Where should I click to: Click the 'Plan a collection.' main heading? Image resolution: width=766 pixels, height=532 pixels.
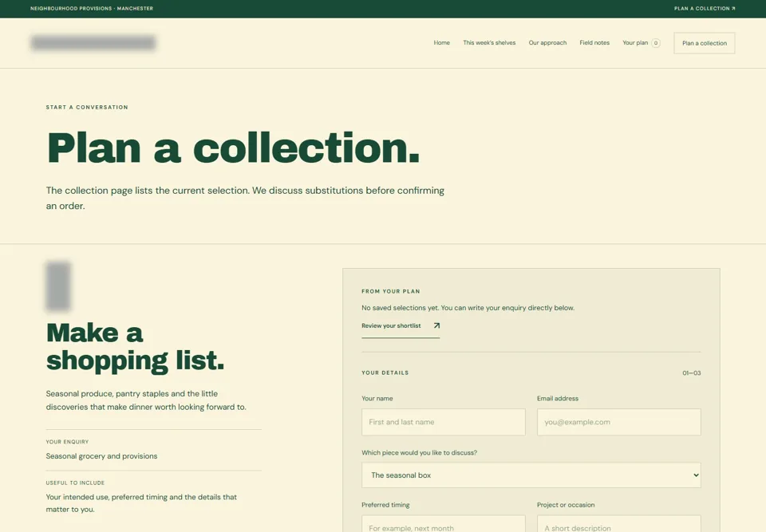point(233,148)
